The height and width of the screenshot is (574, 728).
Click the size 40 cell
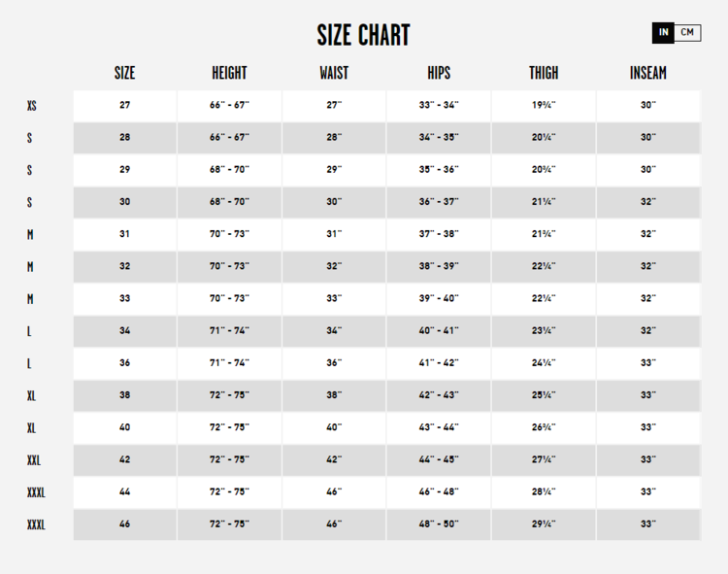(124, 428)
